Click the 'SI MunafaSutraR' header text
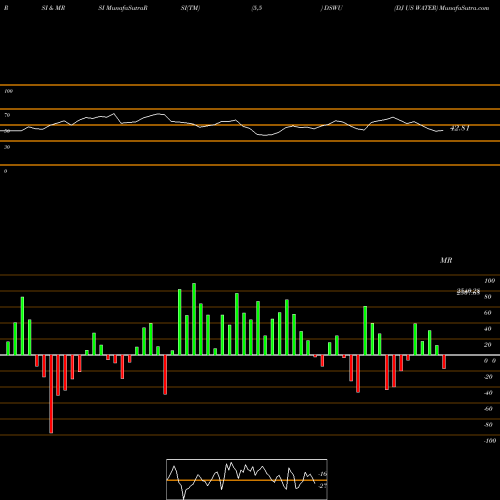This screenshot has width=500, height=500. pos(123,8)
